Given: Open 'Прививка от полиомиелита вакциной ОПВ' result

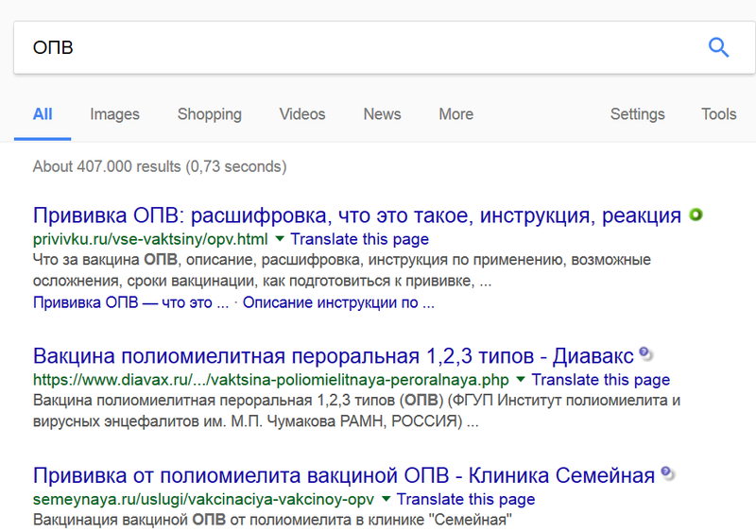Looking at the screenshot, I should coord(343,474).
